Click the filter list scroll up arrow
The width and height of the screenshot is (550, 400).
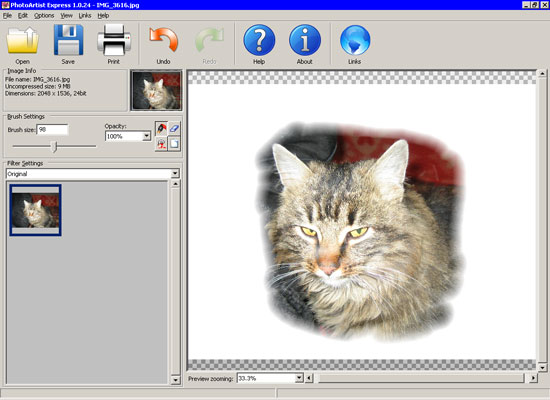pyautogui.click(x=175, y=184)
